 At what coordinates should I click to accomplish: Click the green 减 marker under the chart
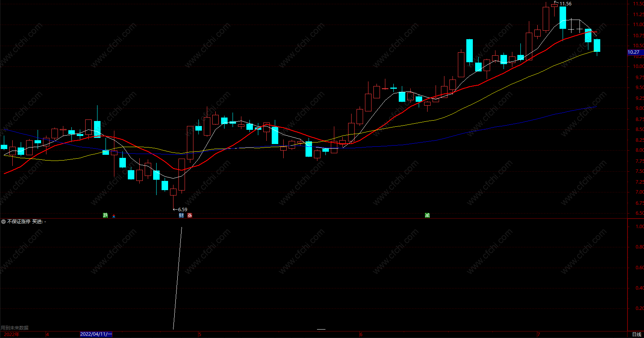tap(427, 215)
